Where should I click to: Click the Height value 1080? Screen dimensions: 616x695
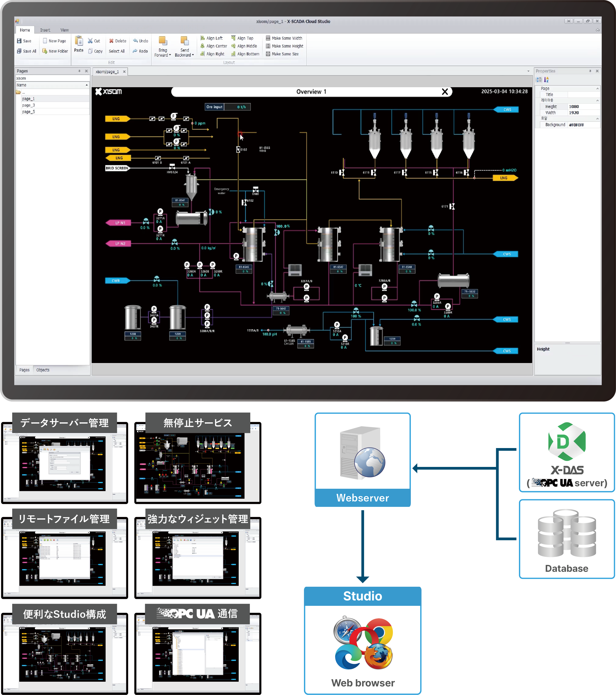click(584, 106)
